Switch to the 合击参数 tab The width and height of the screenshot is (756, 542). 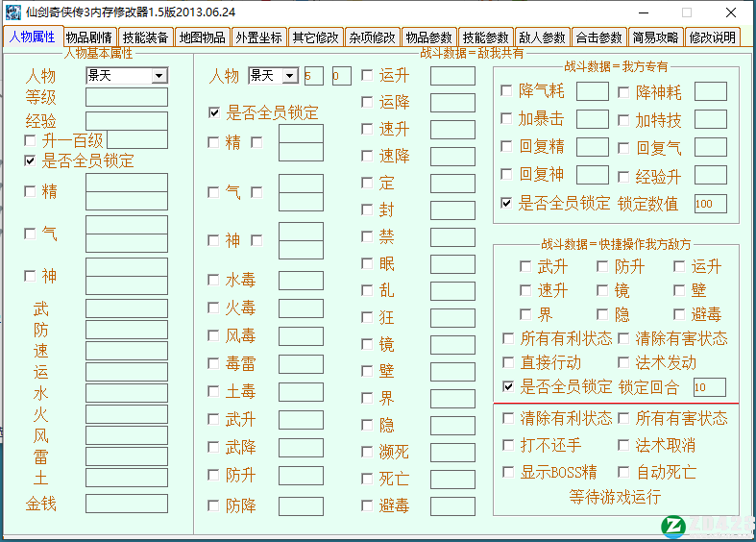pyautogui.click(x=599, y=37)
